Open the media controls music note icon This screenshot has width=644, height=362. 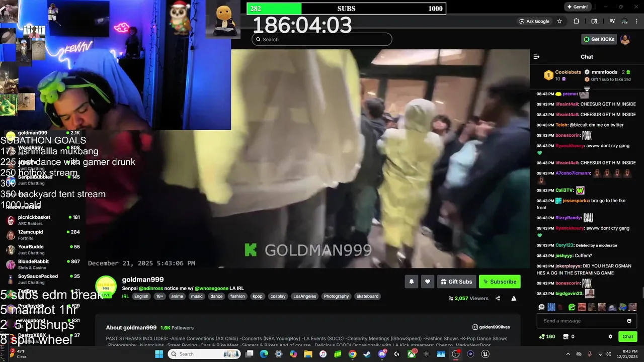pos(612,21)
